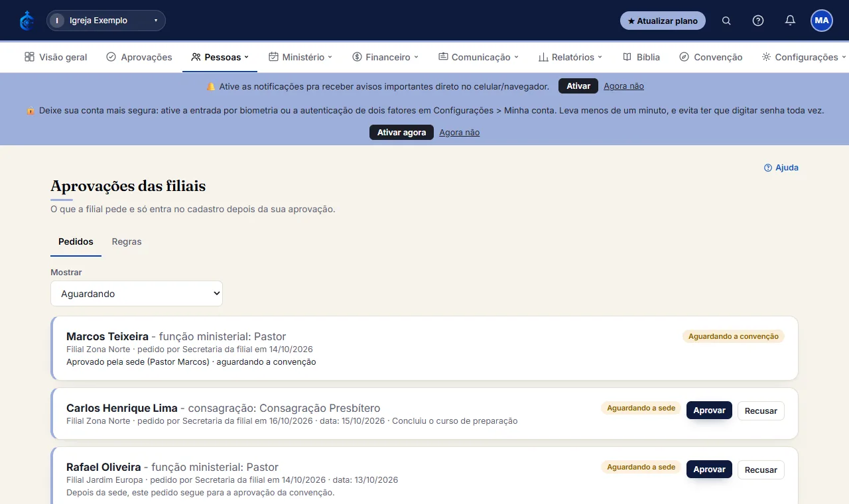The height and width of the screenshot is (504, 849).
Task: Open the search magnifier icon
Action: coord(726,21)
